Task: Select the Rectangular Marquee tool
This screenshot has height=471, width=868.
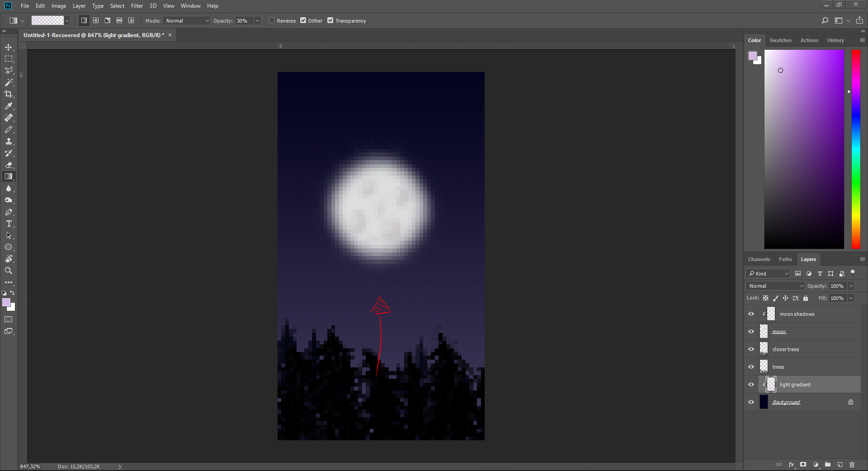Action: (9, 59)
